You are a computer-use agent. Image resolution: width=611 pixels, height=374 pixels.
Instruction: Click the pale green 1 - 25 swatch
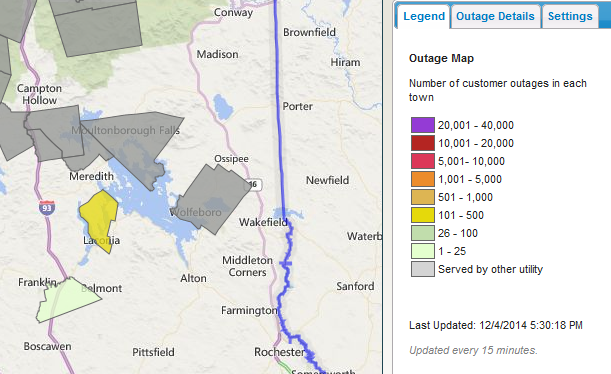tap(423, 251)
